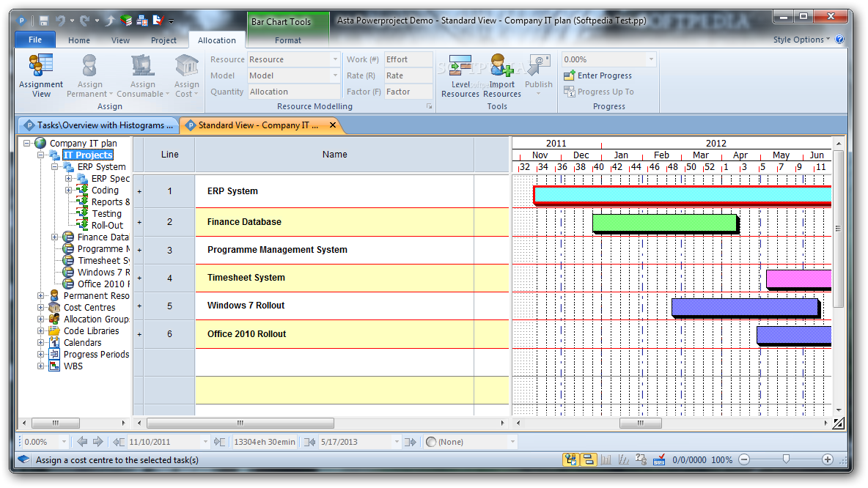Run the Level Resources tool
868x488 pixels.
pos(460,75)
